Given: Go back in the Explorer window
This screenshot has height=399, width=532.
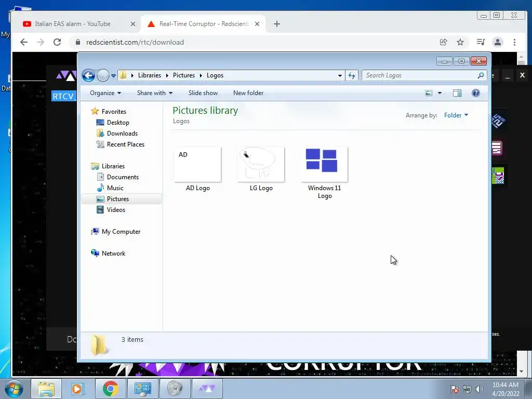Looking at the screenshot, I should (x=88, y=75).
